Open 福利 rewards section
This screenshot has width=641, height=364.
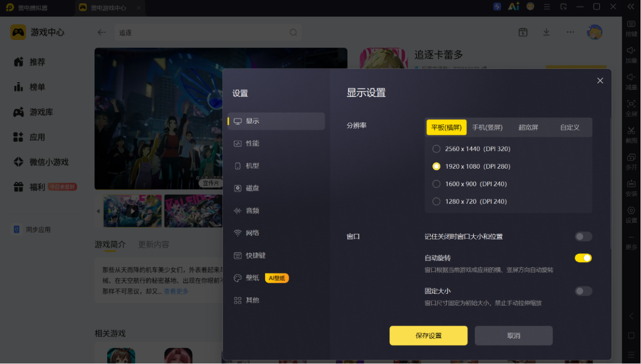tap(44, 187)
